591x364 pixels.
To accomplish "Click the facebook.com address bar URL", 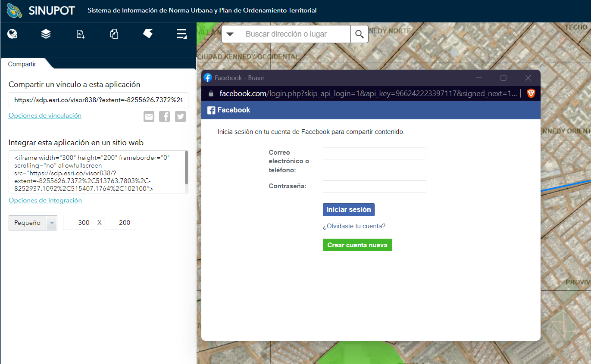I will click(368, 93).
